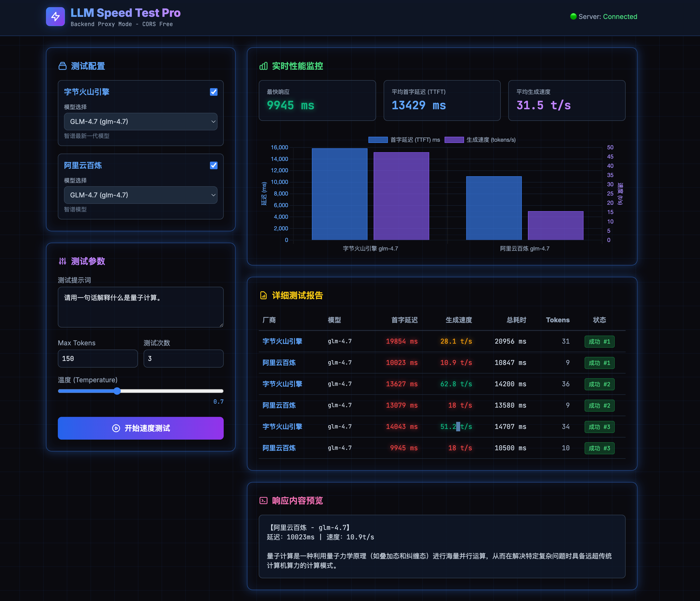
Task: Click the 生成速度 column header
Action: (x=459, y=320)
